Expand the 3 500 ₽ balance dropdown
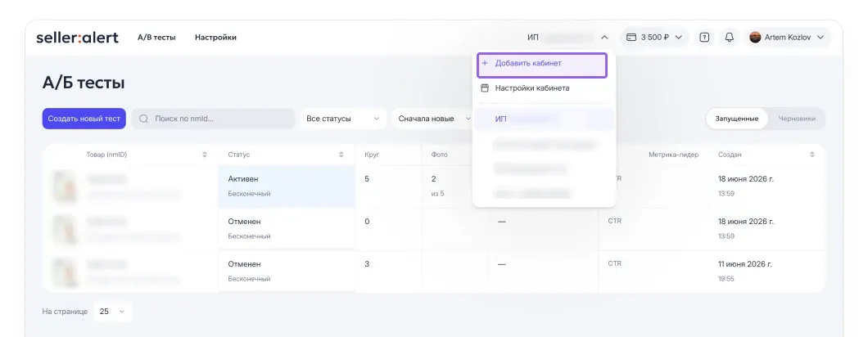The height and width of the screenshot is (337, 868). (x=679, y=38)
